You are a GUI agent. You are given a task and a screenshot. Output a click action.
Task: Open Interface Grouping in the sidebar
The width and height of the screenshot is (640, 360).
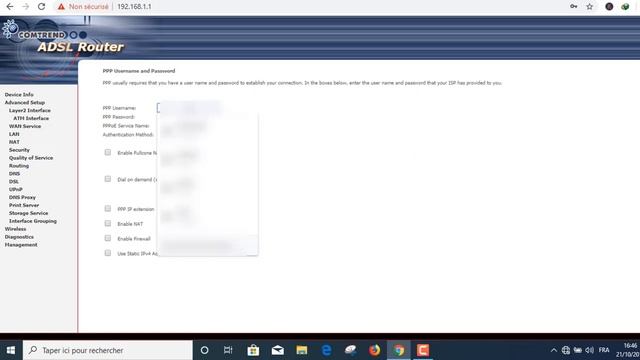point(33,221)
